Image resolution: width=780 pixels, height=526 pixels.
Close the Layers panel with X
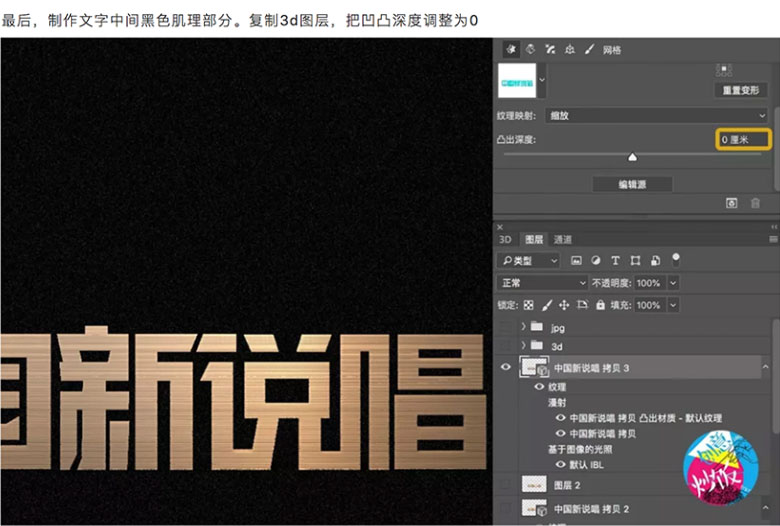tap(500, 227)
